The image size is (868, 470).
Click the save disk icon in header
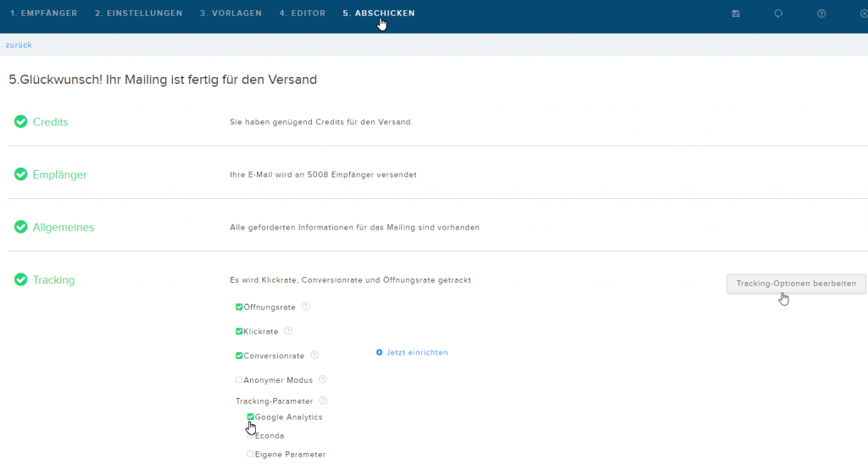pos(736,14)
